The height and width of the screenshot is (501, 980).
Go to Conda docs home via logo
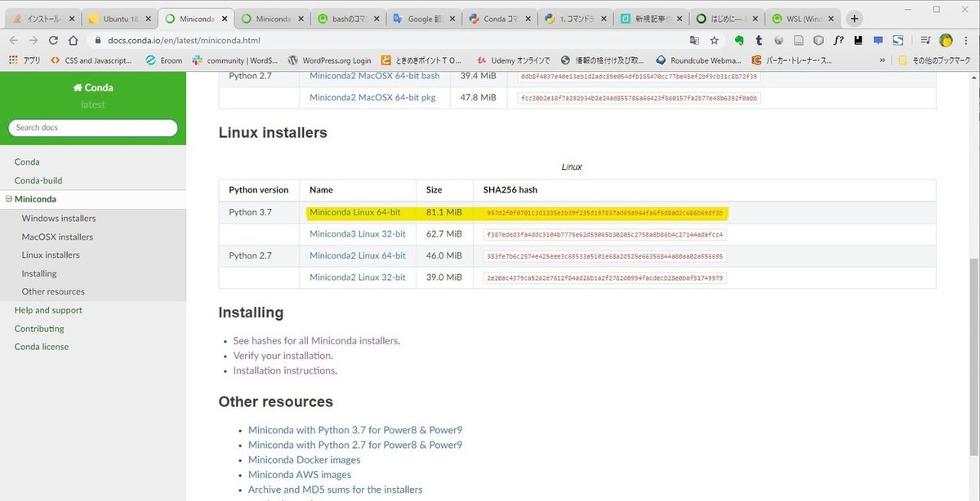(x=93, y=87)
